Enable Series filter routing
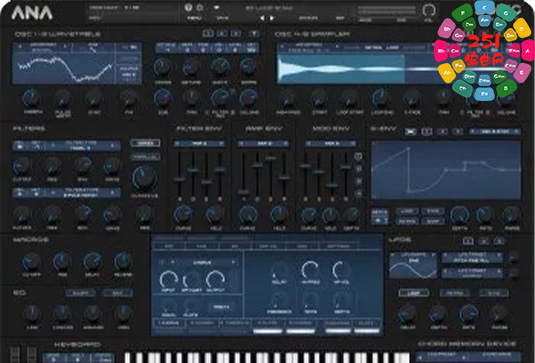 pyautogui.click(x=145, y=143)
